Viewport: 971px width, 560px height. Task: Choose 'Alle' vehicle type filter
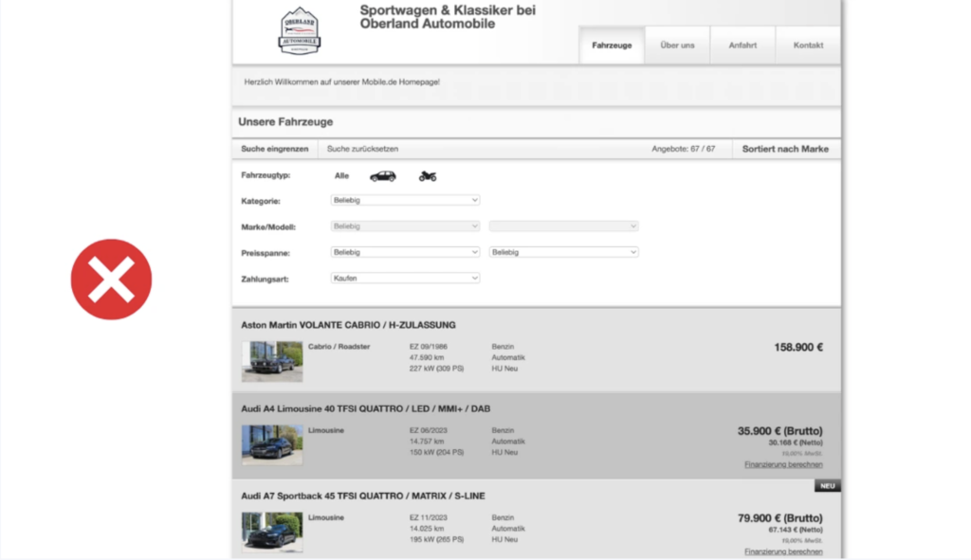[341, 176]
